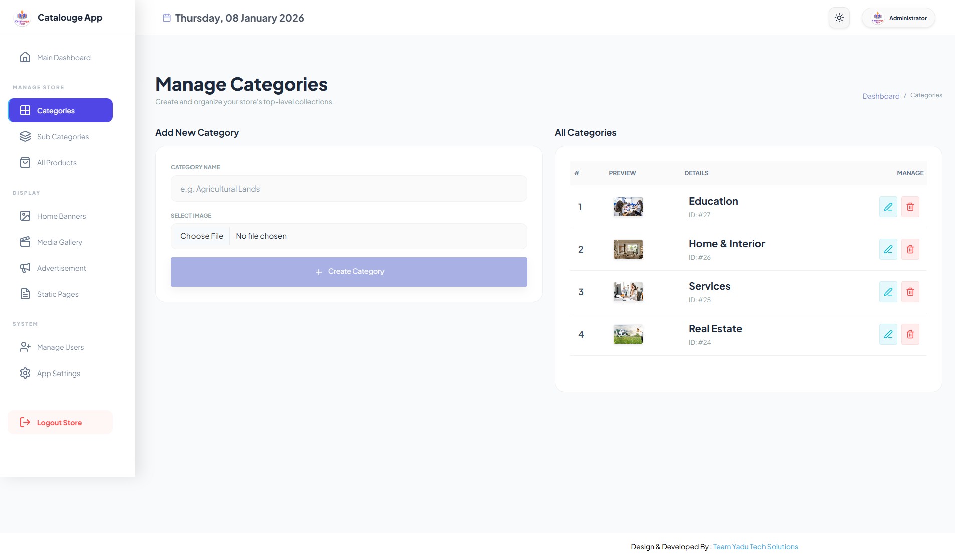Open the Media Gallery page
This screenshot has width=955, height=560.
click(60, 242)
